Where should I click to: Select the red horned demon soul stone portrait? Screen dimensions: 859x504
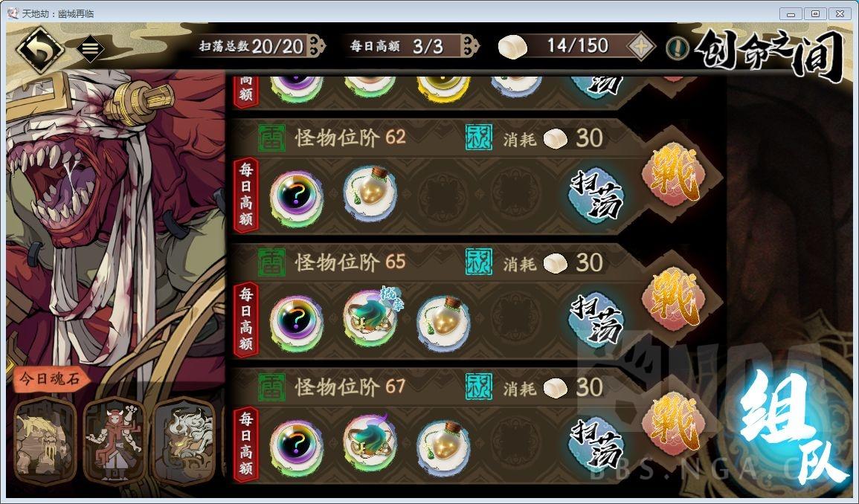click(x=115, y=442)
